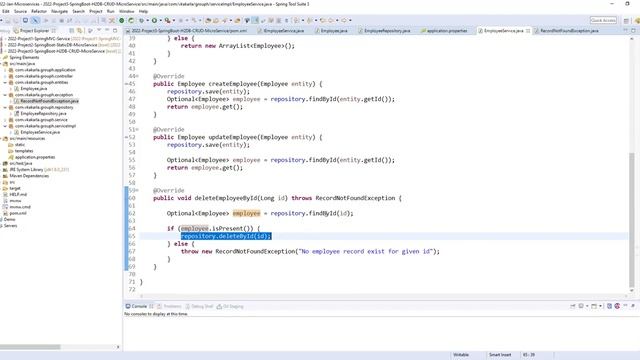Maximize the Project Explorer view
Viewport: 640px width, 360px height.
(115, 31)
